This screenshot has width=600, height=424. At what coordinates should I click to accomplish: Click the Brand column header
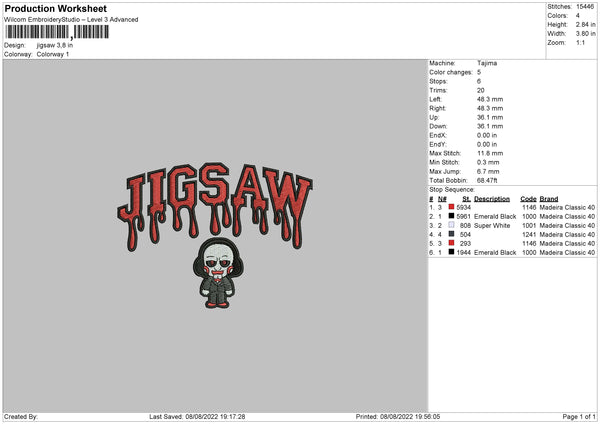coord(550,198)
